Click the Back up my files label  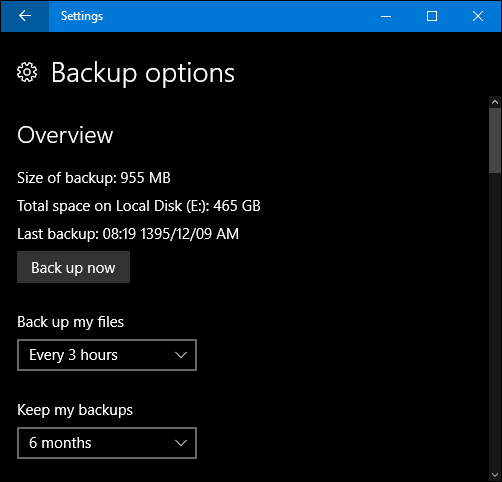tap(70, 322)
